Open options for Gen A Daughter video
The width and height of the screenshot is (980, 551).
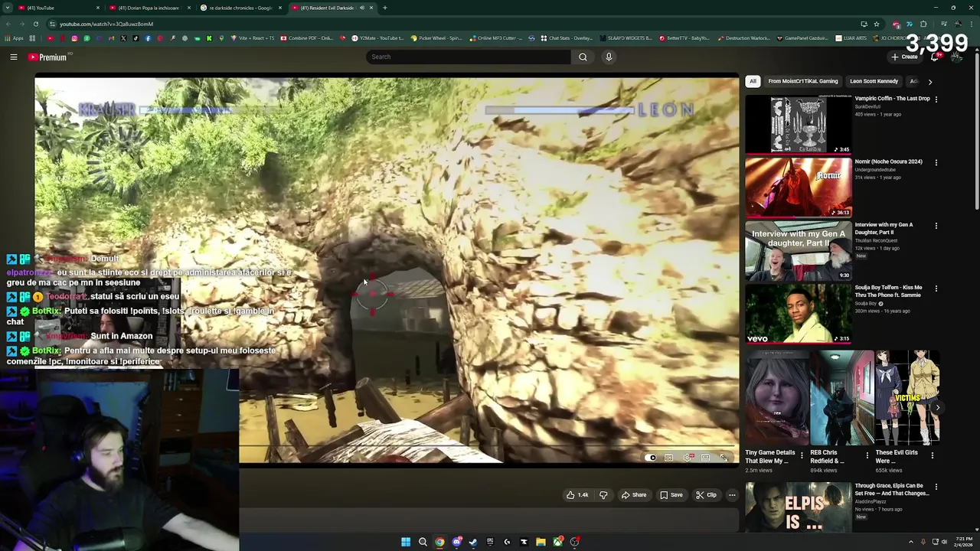pos(936,226)
